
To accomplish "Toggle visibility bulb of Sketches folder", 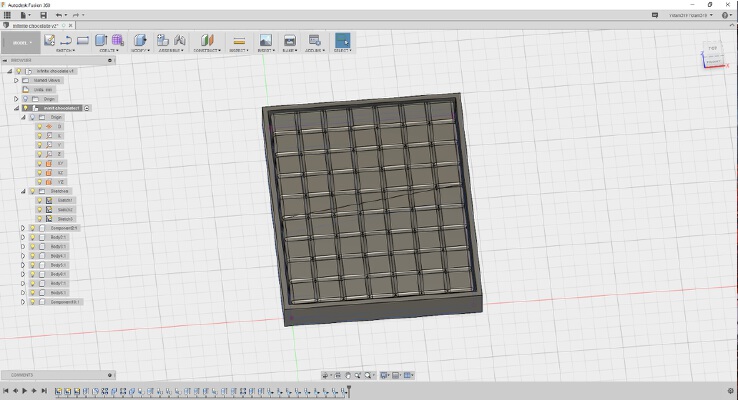I will click(x=32, y=191).
